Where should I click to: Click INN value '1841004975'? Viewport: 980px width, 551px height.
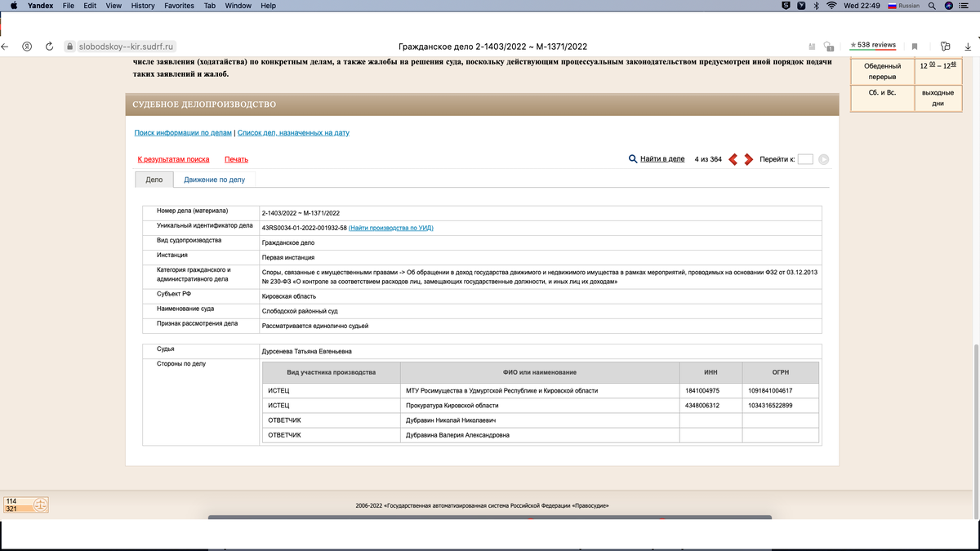click(x=702, y=391)
